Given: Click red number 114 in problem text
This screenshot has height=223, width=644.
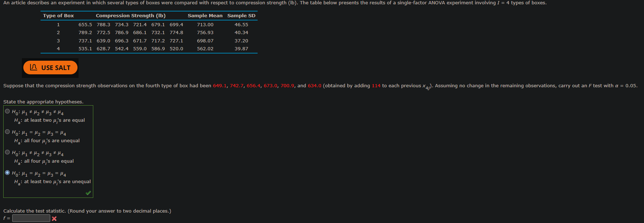Looking at the screenshot, I should point(376,86).
